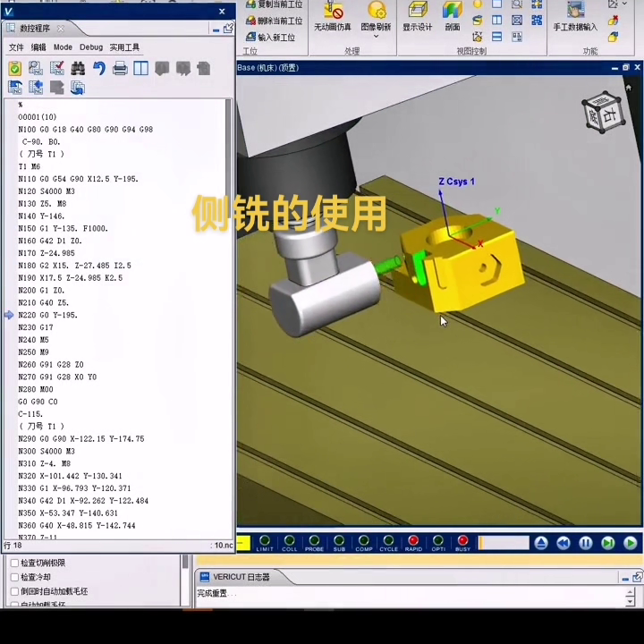Click the binoculars find icon in NC program toolbar
The height and width of the screenshot is (644, 644).
point(78,69)
